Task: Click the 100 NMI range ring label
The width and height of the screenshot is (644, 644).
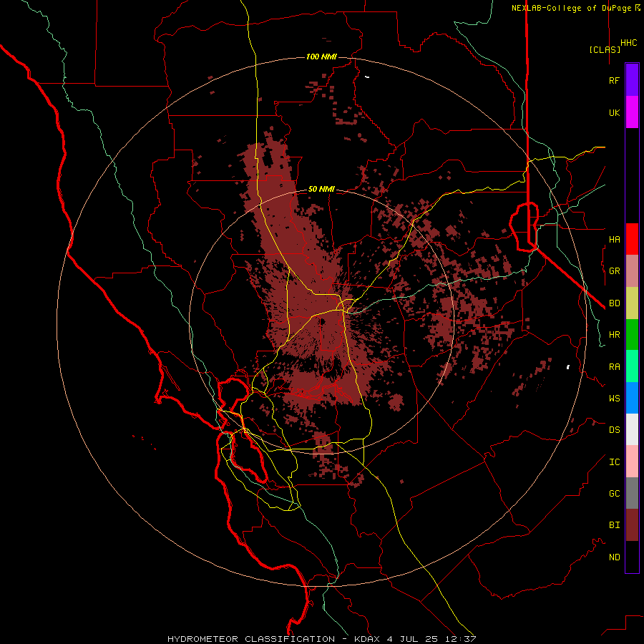Action: [321, 57]
